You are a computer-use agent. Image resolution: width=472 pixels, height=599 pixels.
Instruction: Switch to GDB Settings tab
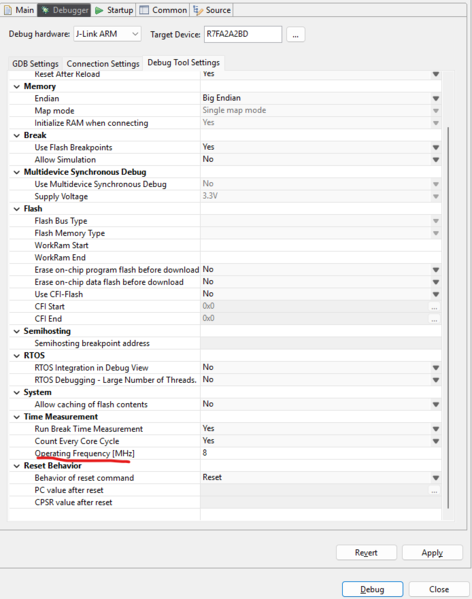[x=35, y=64]
